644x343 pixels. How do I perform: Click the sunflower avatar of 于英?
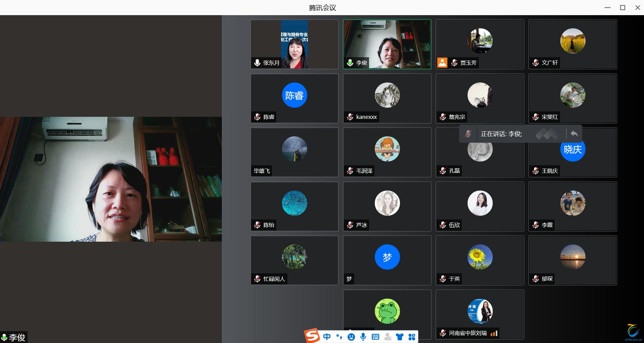click(x=480, y=257)
